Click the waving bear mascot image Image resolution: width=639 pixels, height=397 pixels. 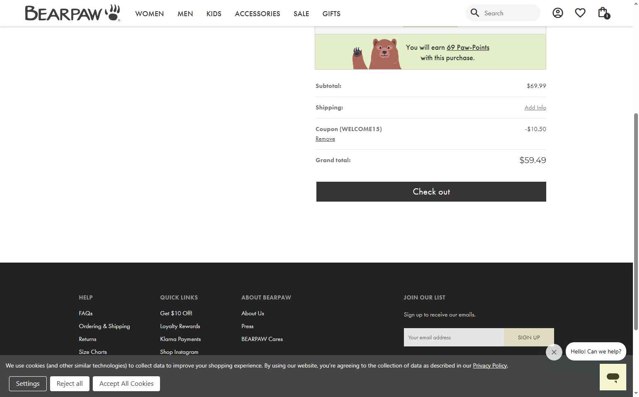pos(377,53)
